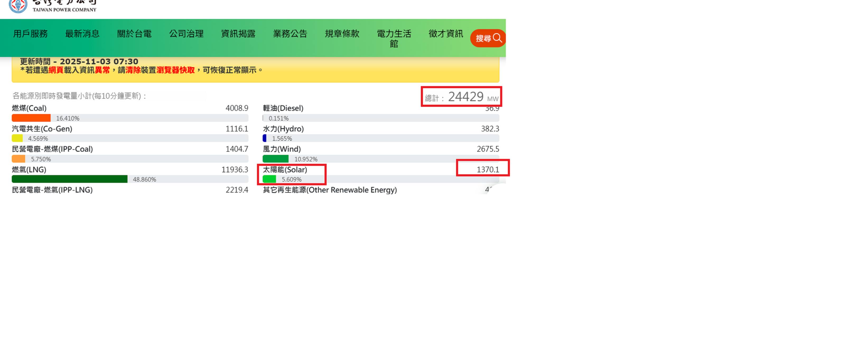The width and height of the screenshot is (868, 338).
Task: Click the blue Hydro percentage bar
Action: point(264,138)
